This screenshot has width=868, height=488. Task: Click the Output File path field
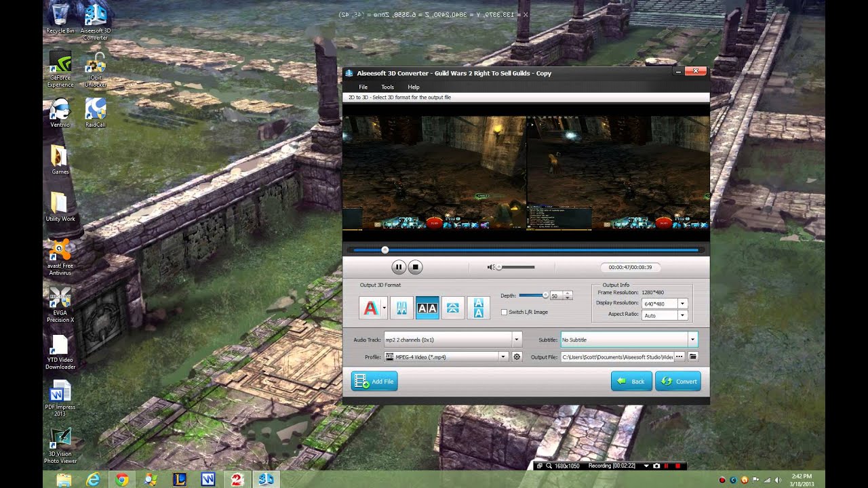617,357
